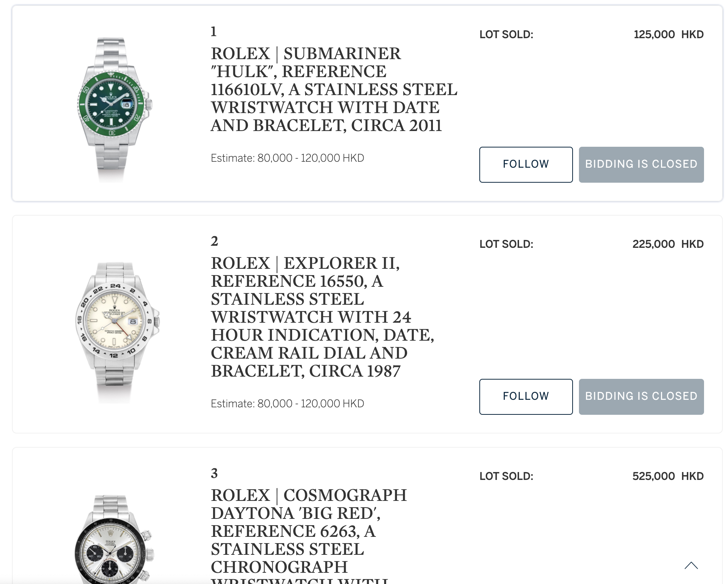Open the Rolex Explorer II Reference 16550 title
The width and height of the screenshot is (728, 584).
coord(322,317)
